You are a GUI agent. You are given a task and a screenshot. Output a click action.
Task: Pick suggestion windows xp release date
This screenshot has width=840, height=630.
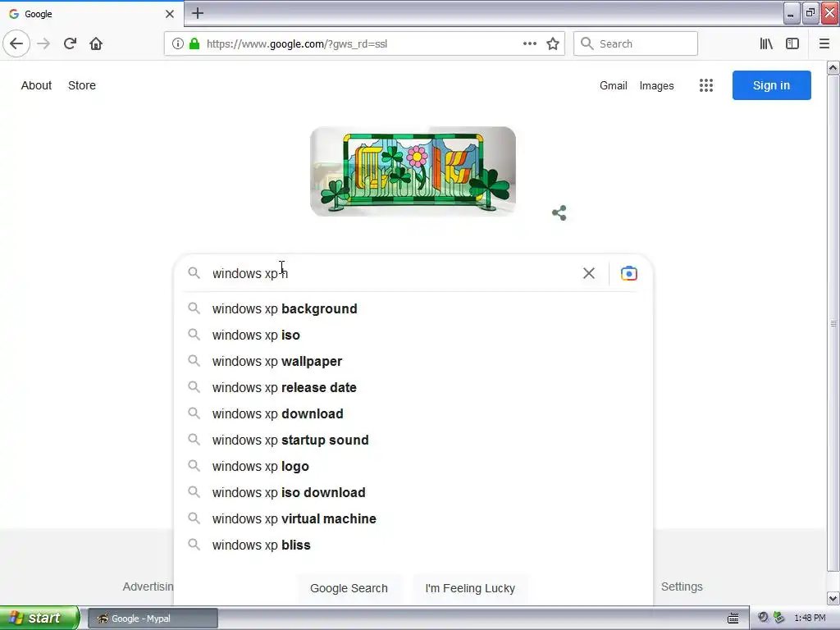413,387
